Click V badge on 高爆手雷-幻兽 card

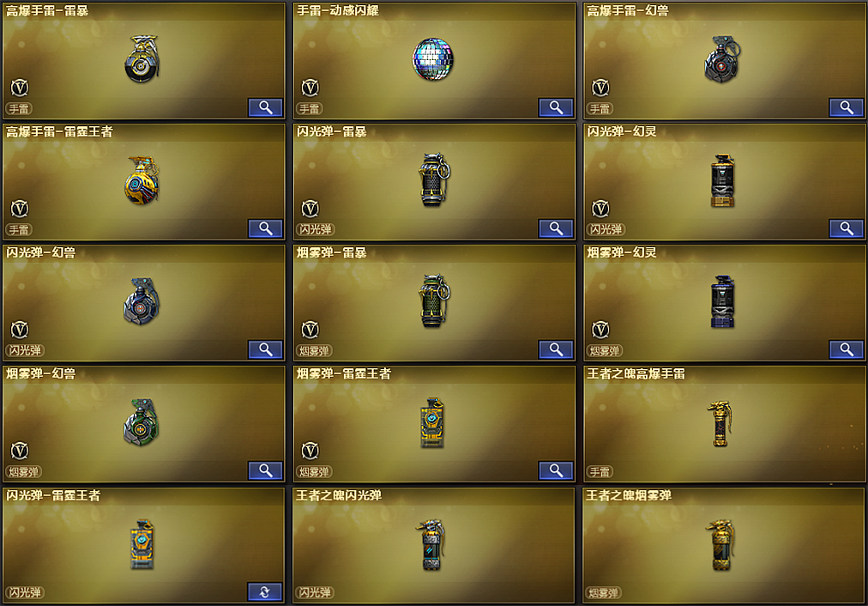[600, 88]
